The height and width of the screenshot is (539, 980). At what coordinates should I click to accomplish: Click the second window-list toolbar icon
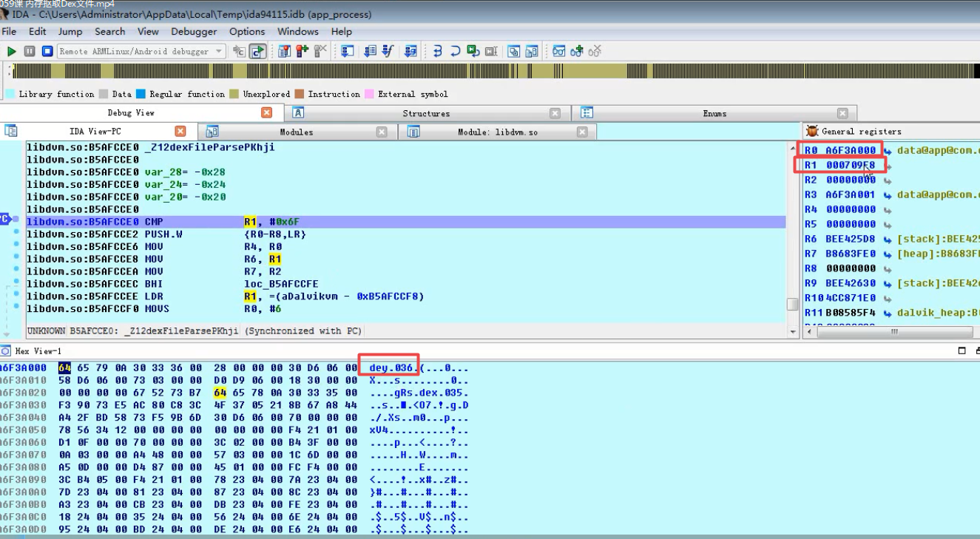pos(532,51)
